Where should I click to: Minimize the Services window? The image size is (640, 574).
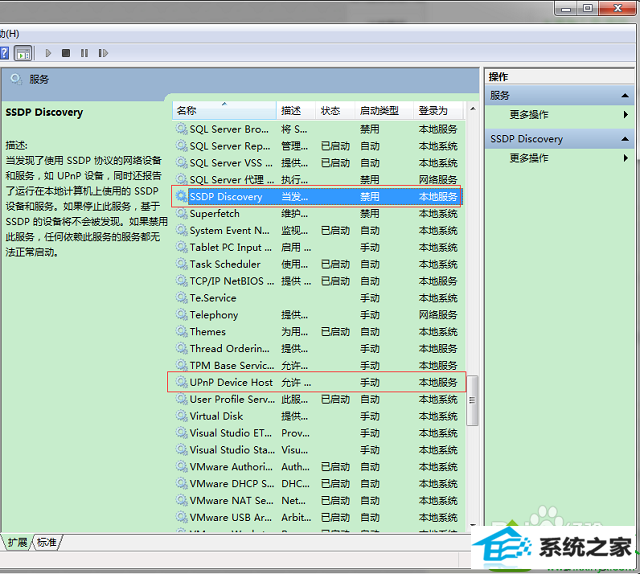pos(566,8)
